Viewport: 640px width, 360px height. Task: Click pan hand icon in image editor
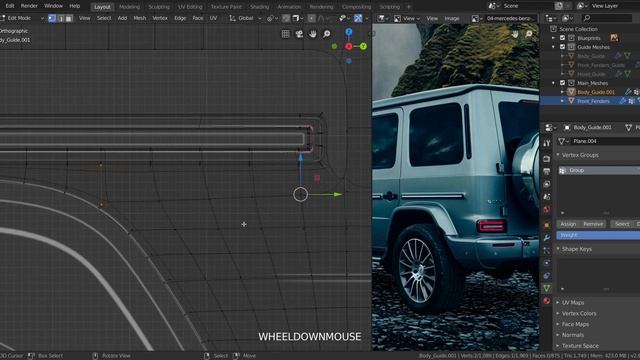pos(515,34)
